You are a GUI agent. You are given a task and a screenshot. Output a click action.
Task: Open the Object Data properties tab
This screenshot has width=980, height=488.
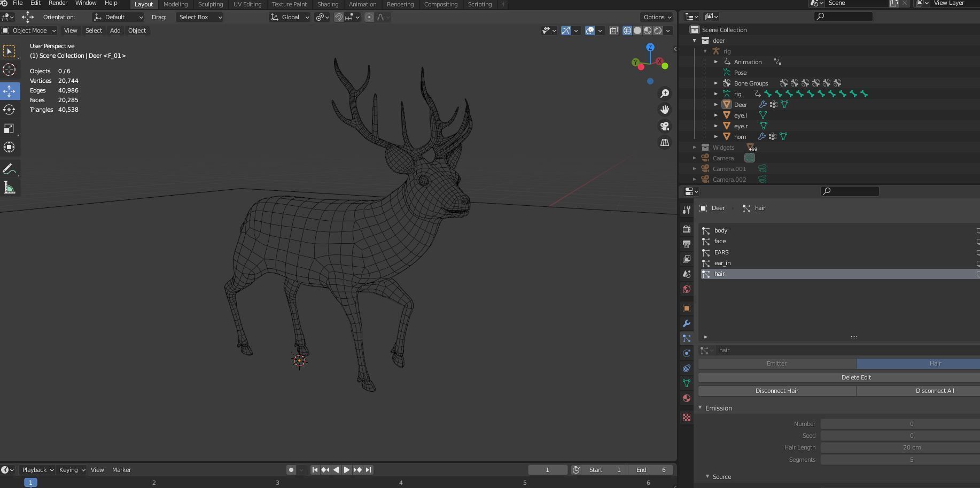click(687, 383)
